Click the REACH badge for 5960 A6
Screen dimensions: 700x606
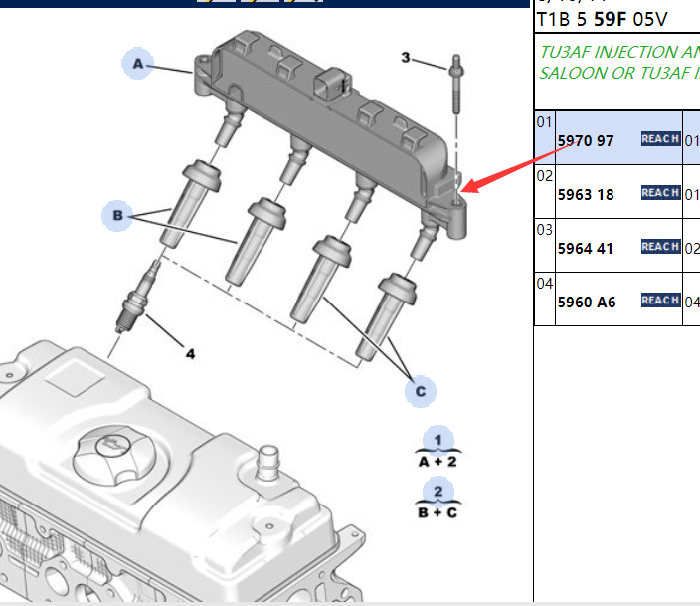click(x=660, y=300)
